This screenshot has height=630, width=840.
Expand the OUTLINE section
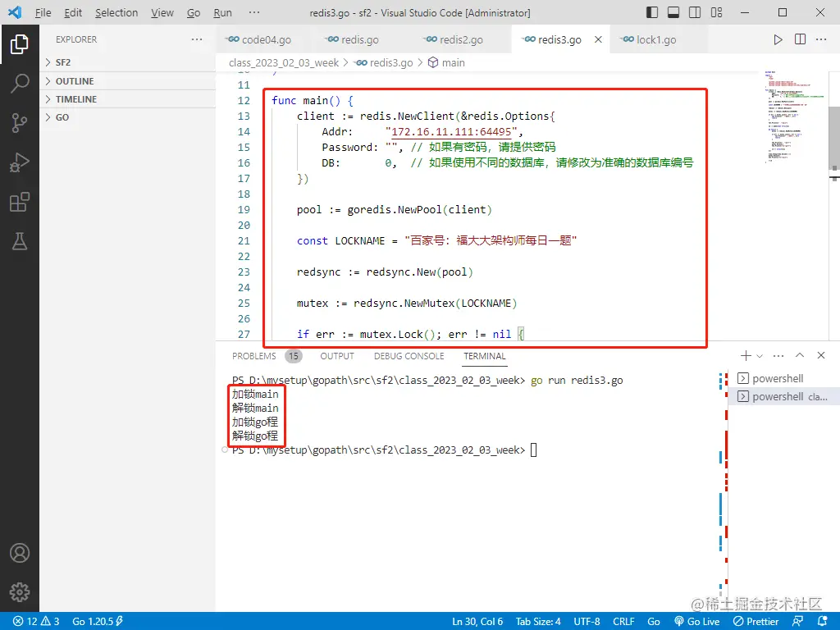point(127,81)
